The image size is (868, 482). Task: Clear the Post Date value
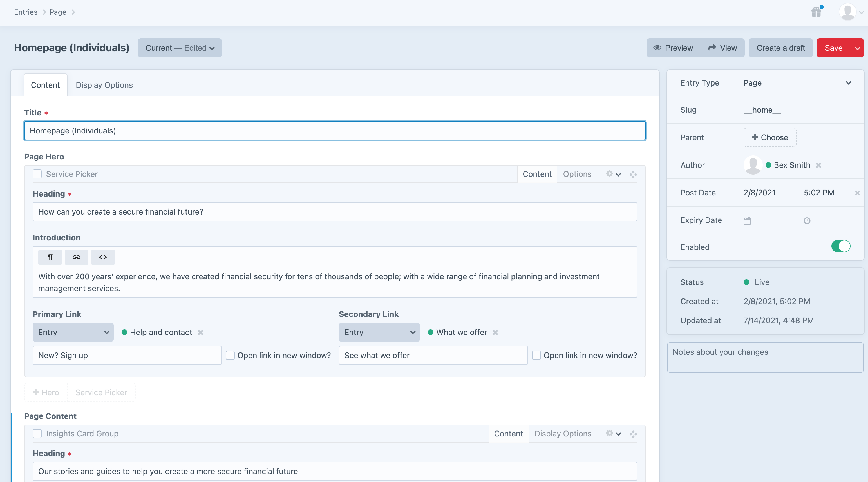tap(857, 193)
